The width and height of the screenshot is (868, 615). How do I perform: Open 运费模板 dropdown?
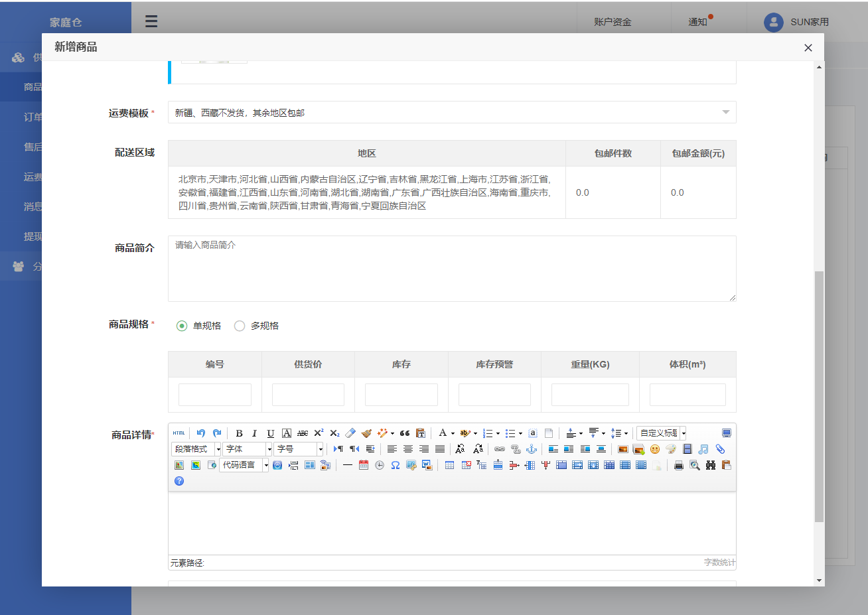pos(452,112)
